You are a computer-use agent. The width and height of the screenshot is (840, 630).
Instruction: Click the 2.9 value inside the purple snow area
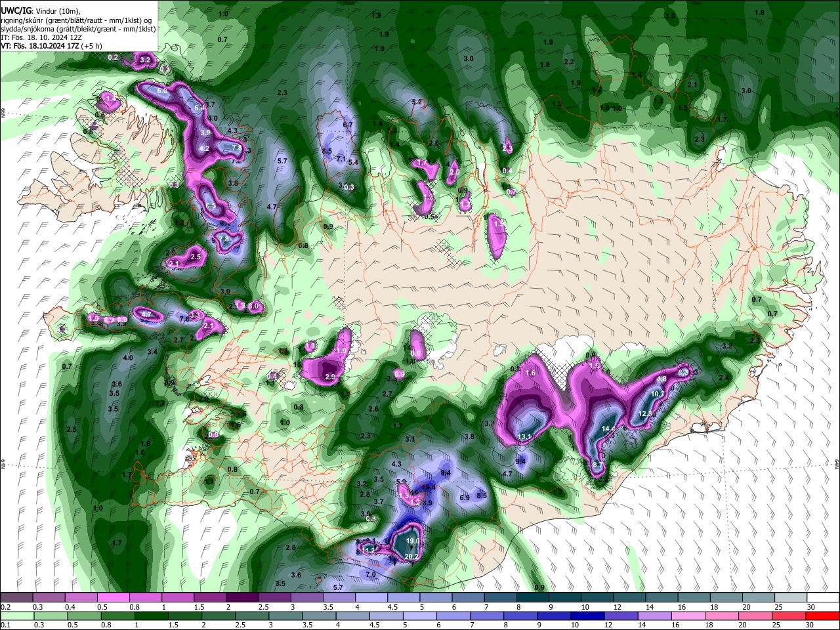click(x=330, y=377)
